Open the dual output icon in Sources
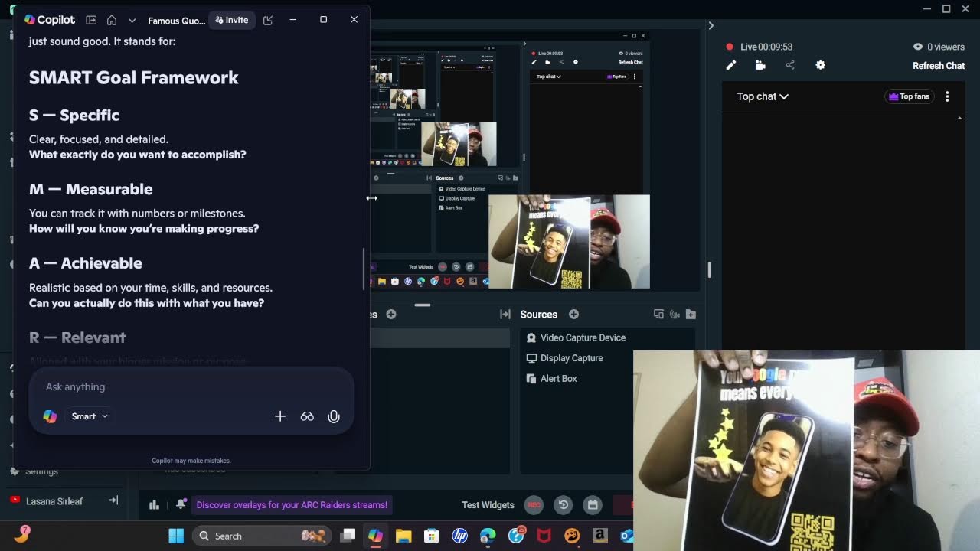Screen dimensions: 980x551 click(658, 315)
